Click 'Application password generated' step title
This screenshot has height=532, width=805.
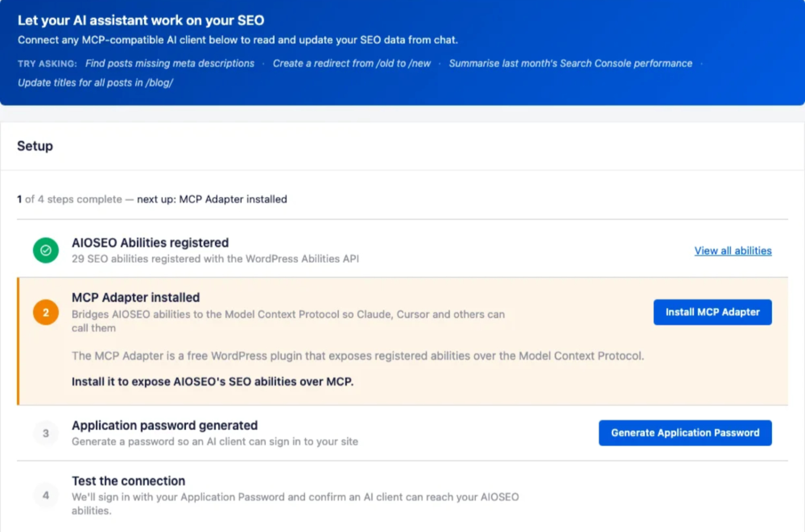(164, 426)
